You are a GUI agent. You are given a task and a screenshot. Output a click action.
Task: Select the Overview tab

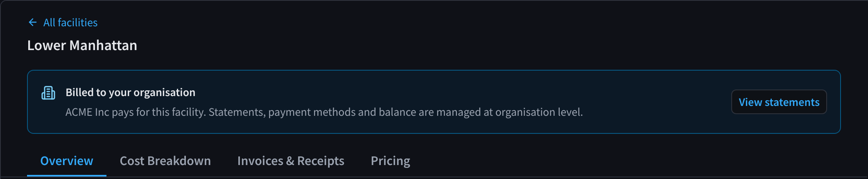[67, 161]
